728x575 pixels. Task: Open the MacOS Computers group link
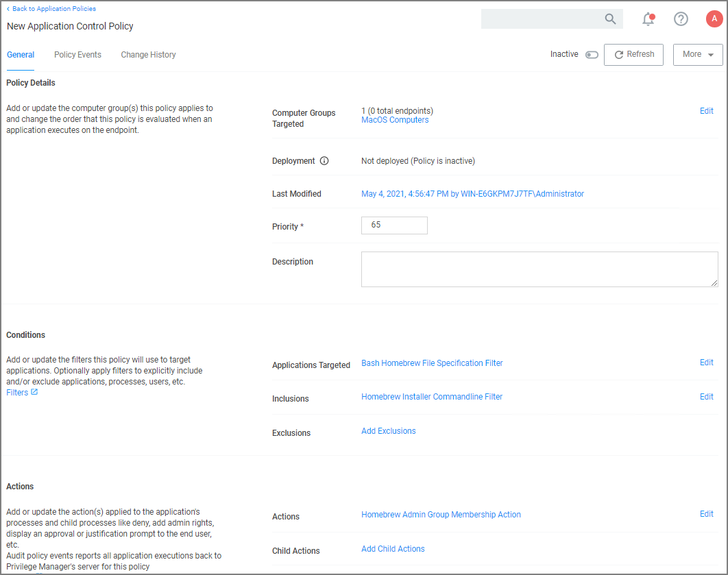point(395,120)
